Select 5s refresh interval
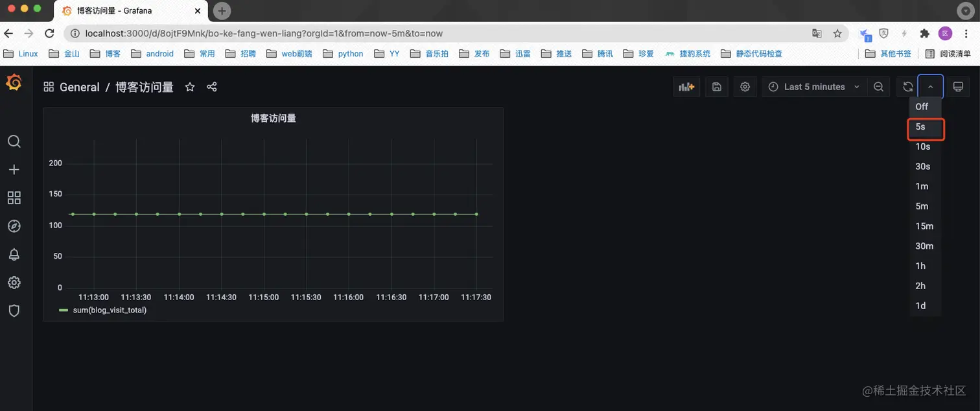 (926, 127)
